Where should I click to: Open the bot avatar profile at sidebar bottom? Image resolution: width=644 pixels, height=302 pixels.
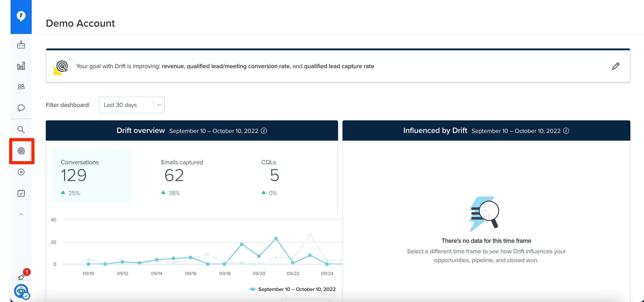point(22,291)
